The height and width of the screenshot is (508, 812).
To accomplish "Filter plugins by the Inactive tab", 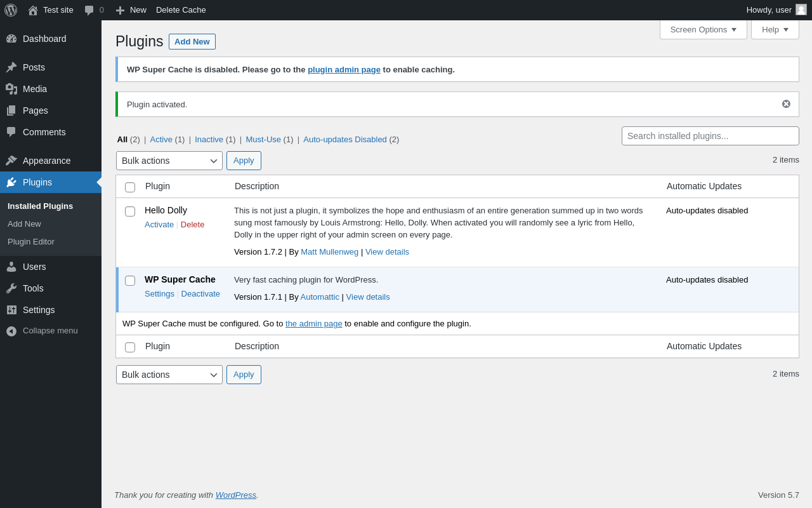I will 209,140.
